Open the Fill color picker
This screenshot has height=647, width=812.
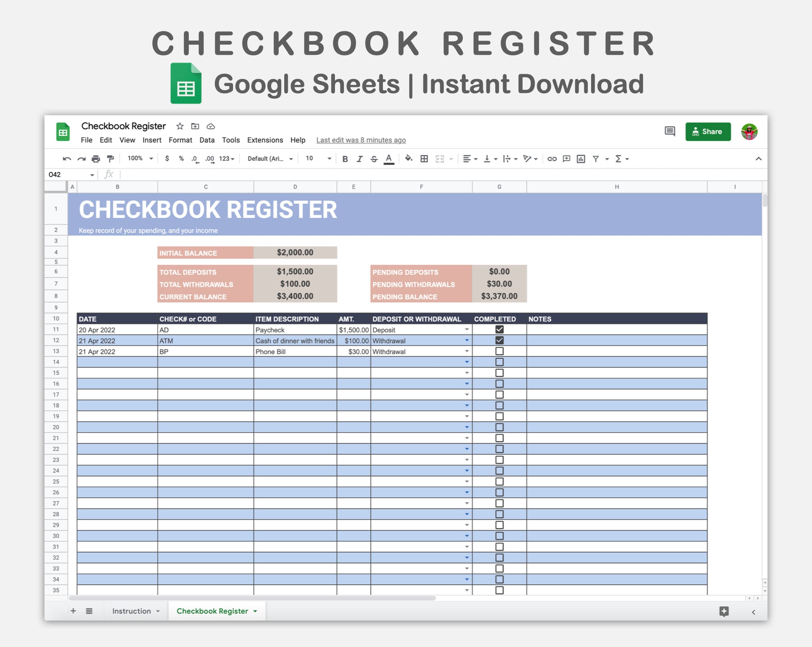409,159
